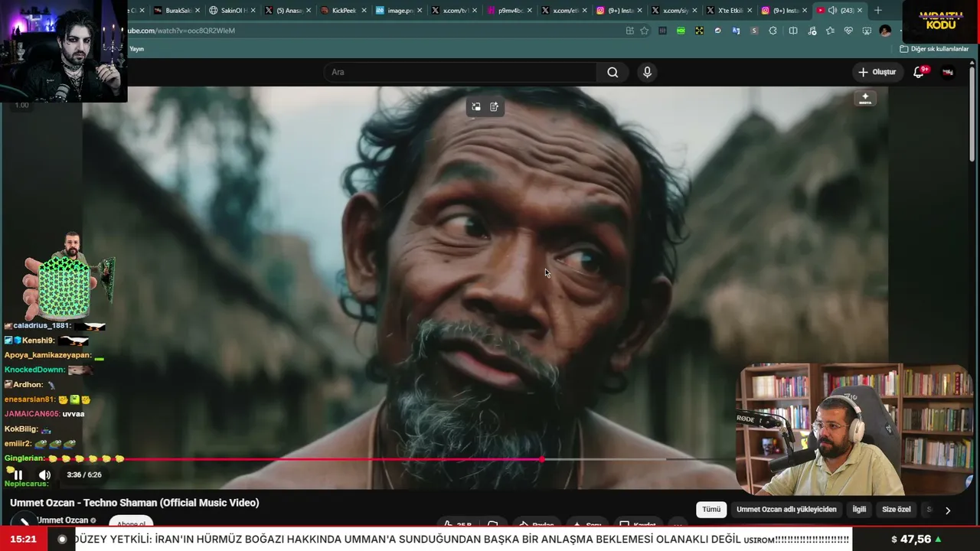Screen dimensions: 980x551
Task: Open YouTube notifications bell
Action: click(x=919, y=72)
